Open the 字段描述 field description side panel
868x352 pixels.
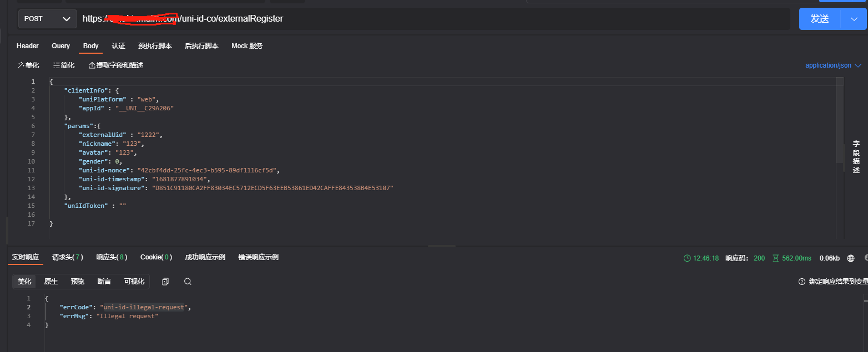point(856,157)
